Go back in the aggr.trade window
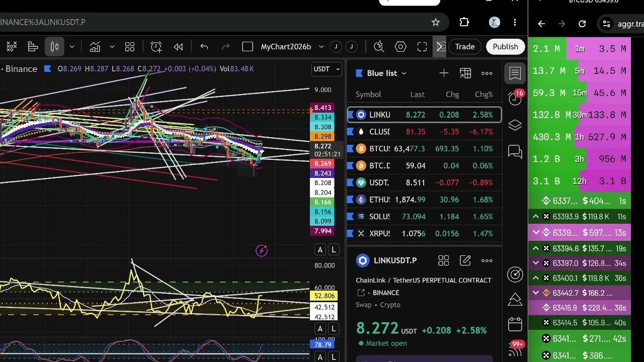644x362 pixels. point(541,24)
